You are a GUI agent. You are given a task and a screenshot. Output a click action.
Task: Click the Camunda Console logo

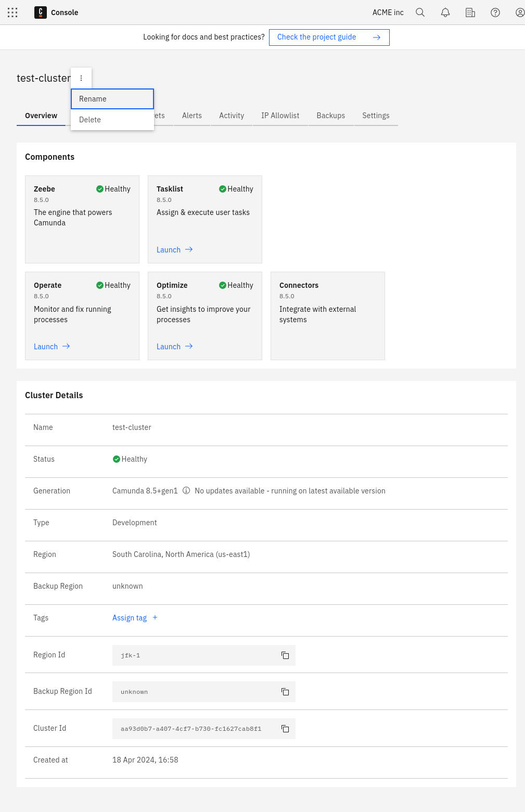click(x=41, y=12)
